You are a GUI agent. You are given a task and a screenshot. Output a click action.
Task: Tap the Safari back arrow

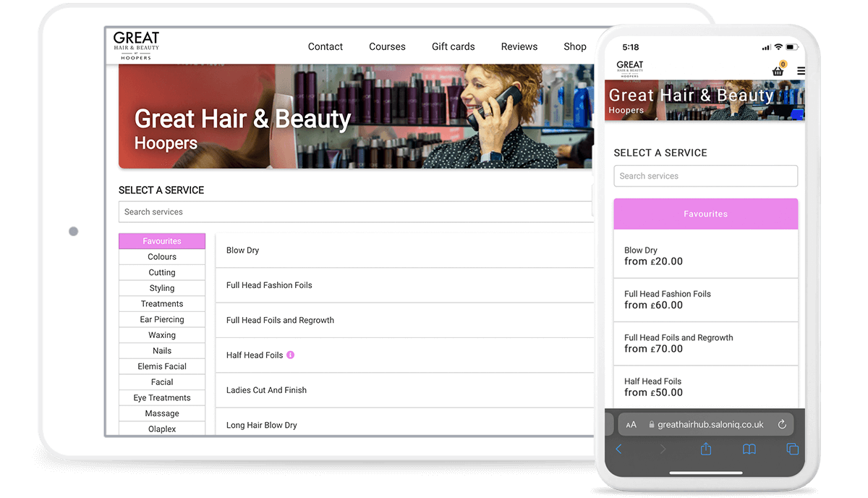click(618, 450)
